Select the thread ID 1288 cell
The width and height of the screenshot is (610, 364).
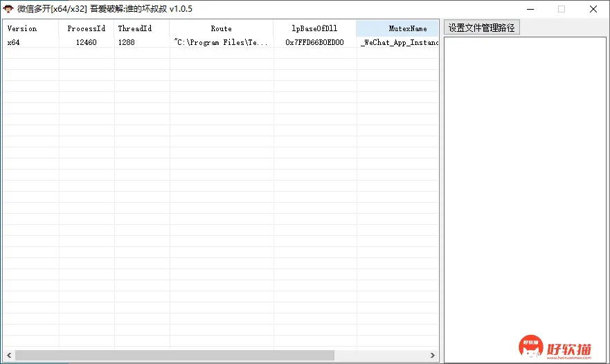pos(142,42)
